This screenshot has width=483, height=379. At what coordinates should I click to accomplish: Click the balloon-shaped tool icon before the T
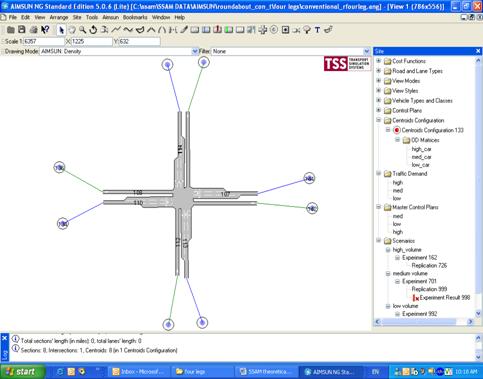[307, 30]
